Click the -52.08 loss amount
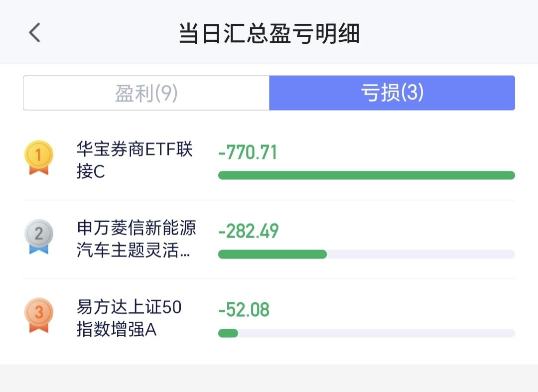 244,310
